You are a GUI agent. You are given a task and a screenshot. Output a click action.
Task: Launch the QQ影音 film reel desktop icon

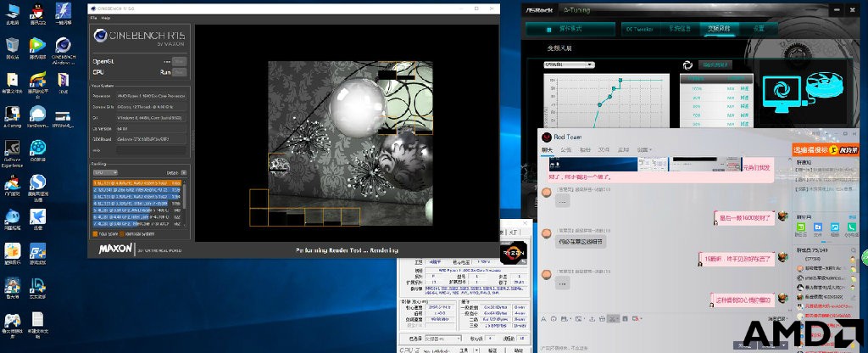[37, 149]
